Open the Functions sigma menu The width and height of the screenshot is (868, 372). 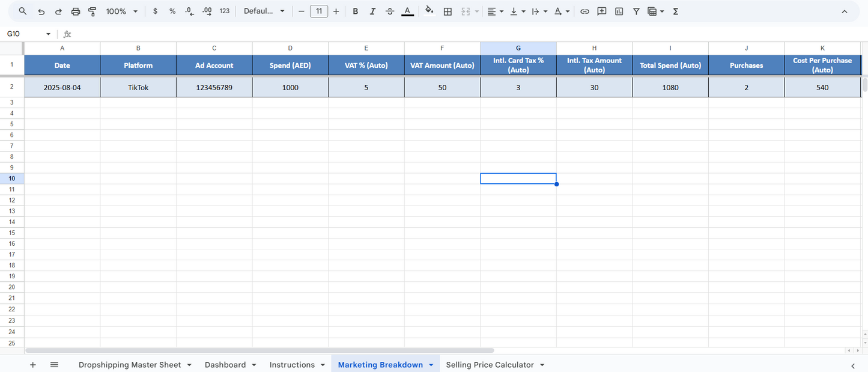pyautogui.click(x=676, y=11)
